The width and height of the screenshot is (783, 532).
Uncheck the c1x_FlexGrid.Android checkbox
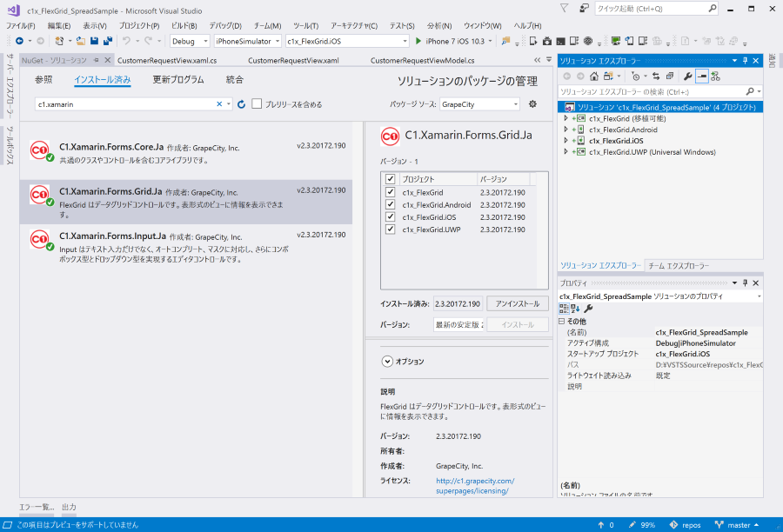pyautogui.click(x=391, y=204)
